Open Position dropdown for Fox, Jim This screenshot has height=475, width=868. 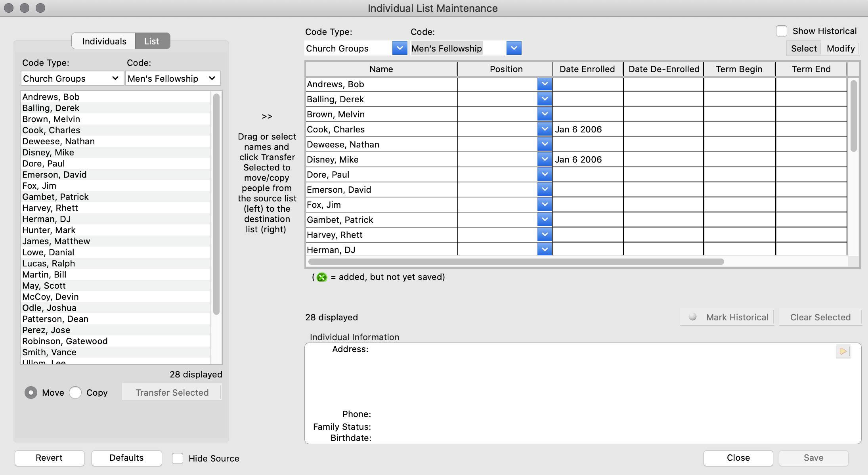pyautogui.click(x=545, y=205)
